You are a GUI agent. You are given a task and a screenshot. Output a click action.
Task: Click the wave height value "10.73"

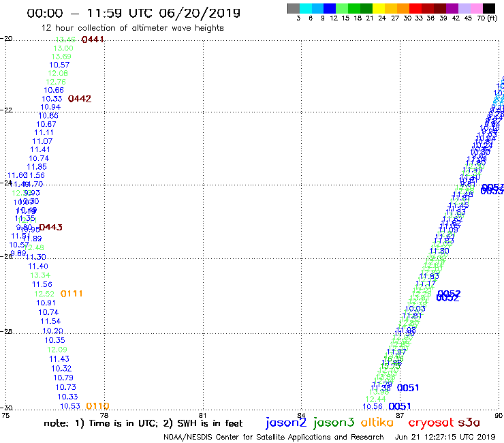pyautogui.click(x=65, y=387)
